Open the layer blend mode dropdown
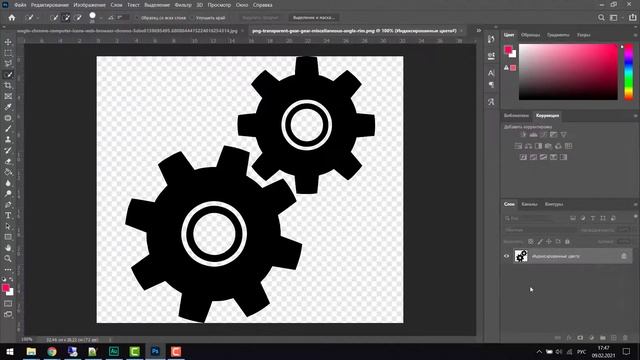The height and width of the screenshot is (360, 640). pyautogui.click(x=539, y=230)
